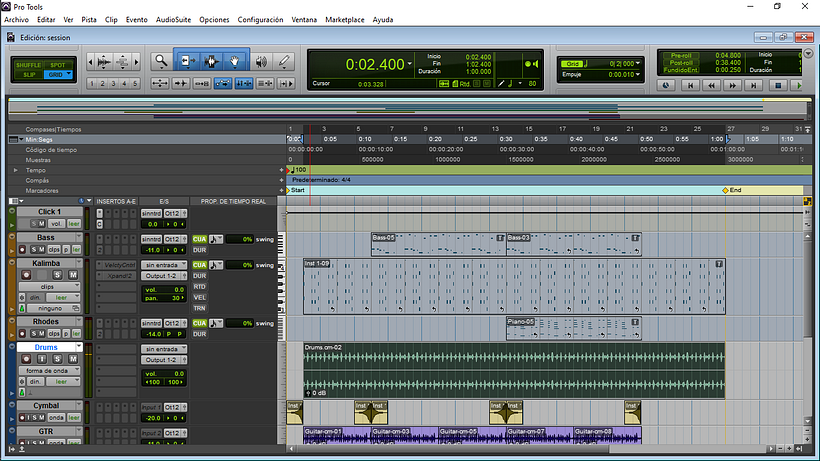Switch to Slip edit mode
Image resolution: width=820 pixels, height=461 pixels.
coord(29,75)
